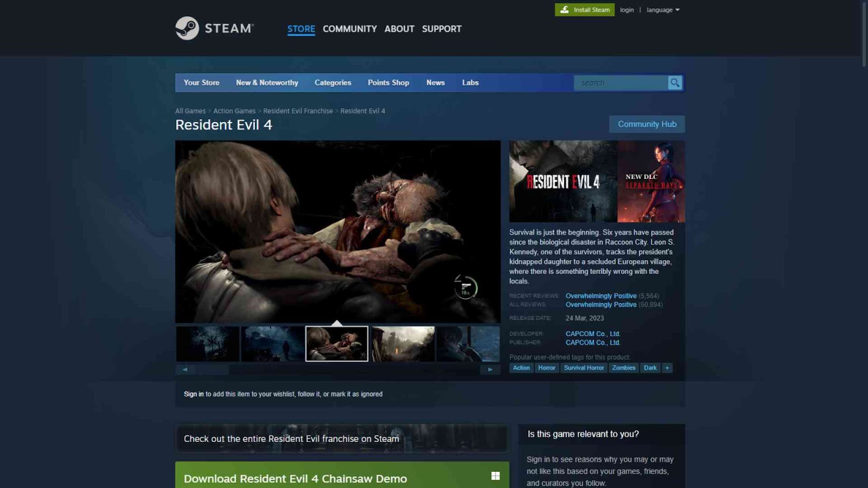Click the Steam logo icon
This screenshot has height=488, width=868.
click(187, 28)
